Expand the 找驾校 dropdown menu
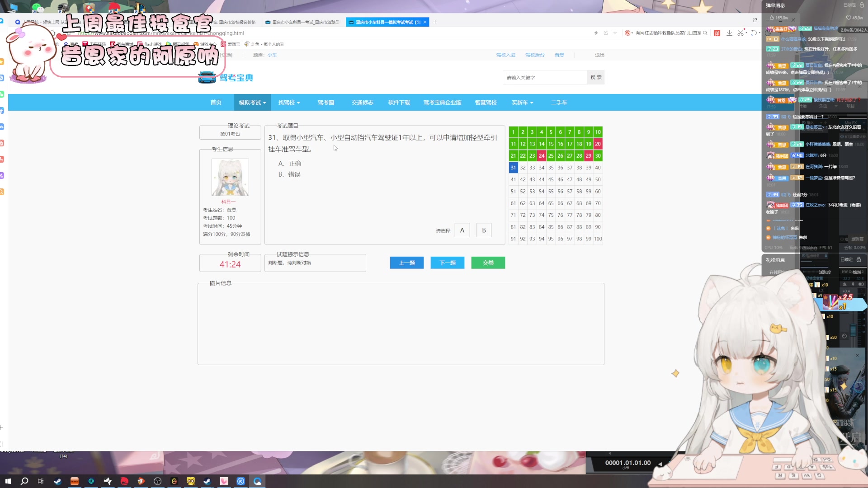868x488 pixels. (x=289, y=103)
